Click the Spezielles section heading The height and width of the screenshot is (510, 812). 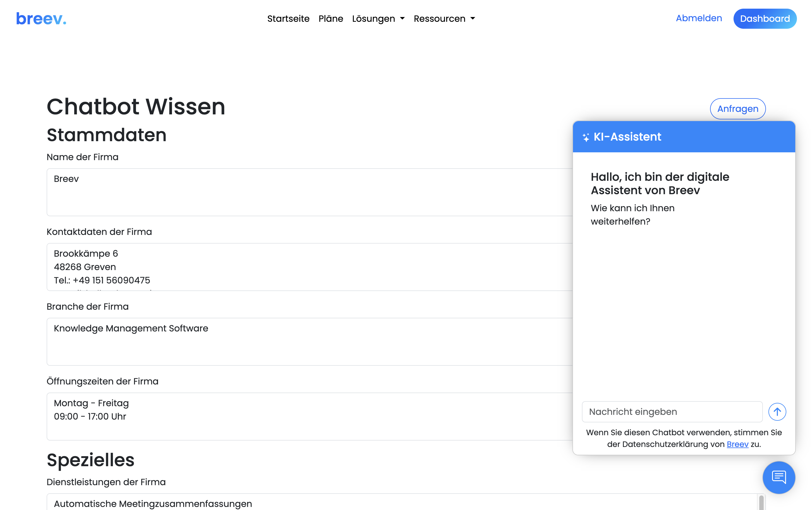(90, 460)
